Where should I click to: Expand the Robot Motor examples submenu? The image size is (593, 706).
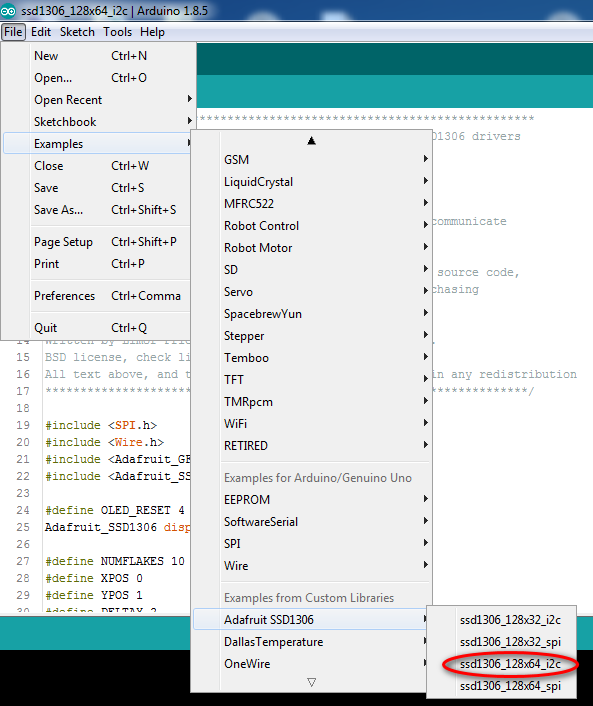312,248
